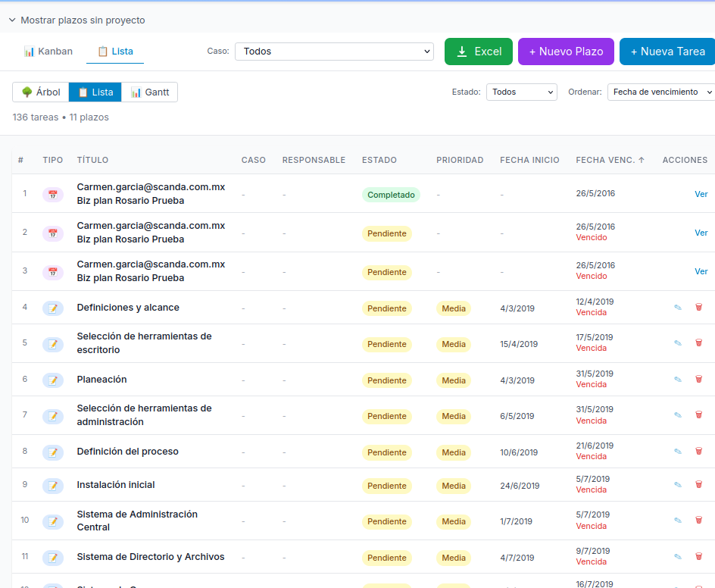Click the note type icon of Planeación row
The width and height of the screenshot is (715, 588).
(53, 380)
